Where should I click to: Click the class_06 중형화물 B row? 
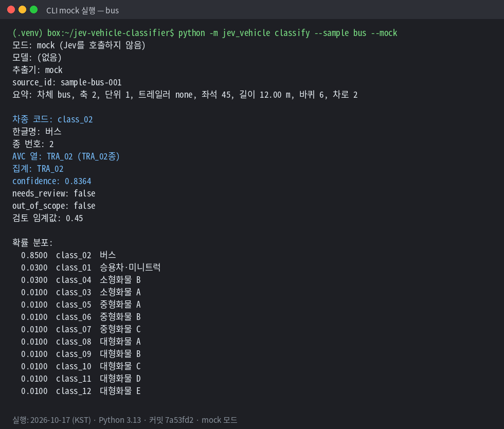81,317
